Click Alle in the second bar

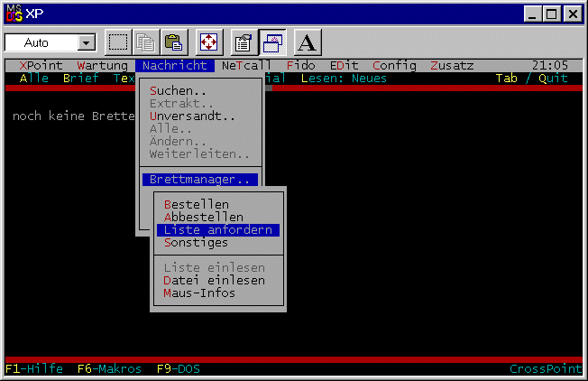click(x=33, y=79)
